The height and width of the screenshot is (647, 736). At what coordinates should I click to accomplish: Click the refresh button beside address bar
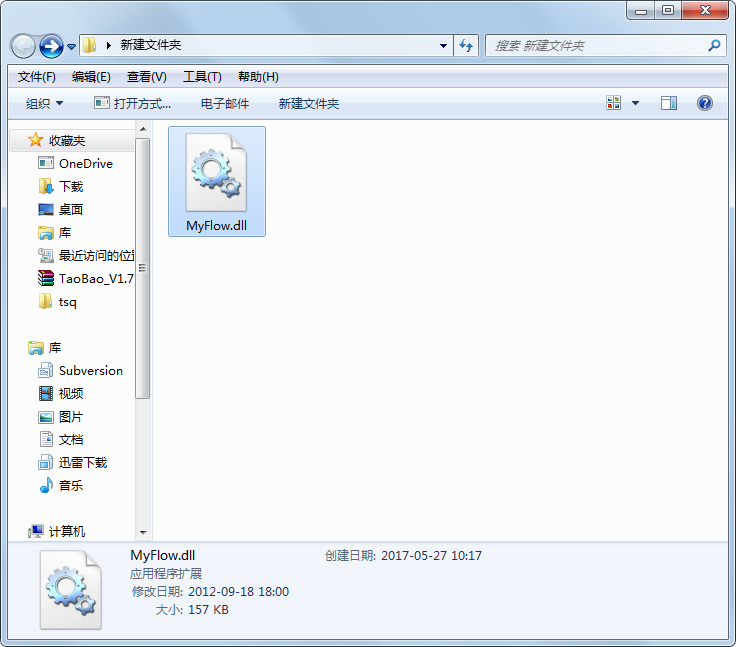(x=466, y=46)
